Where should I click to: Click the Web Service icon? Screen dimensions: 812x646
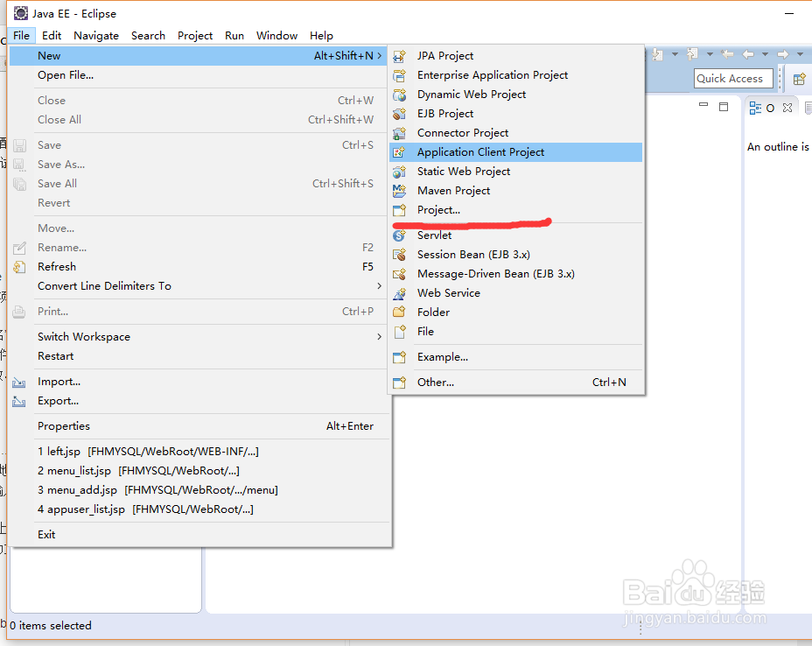tap(399, 293)
